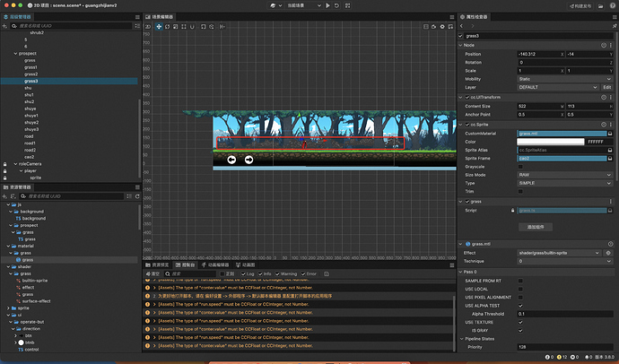Open the Size Mode dropdown showing RAW
The image size is (619, 364).
(x=562, y=175)
